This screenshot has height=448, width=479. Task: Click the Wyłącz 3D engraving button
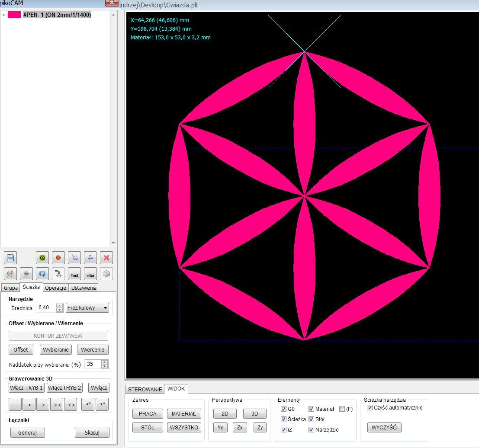(99, 388)
